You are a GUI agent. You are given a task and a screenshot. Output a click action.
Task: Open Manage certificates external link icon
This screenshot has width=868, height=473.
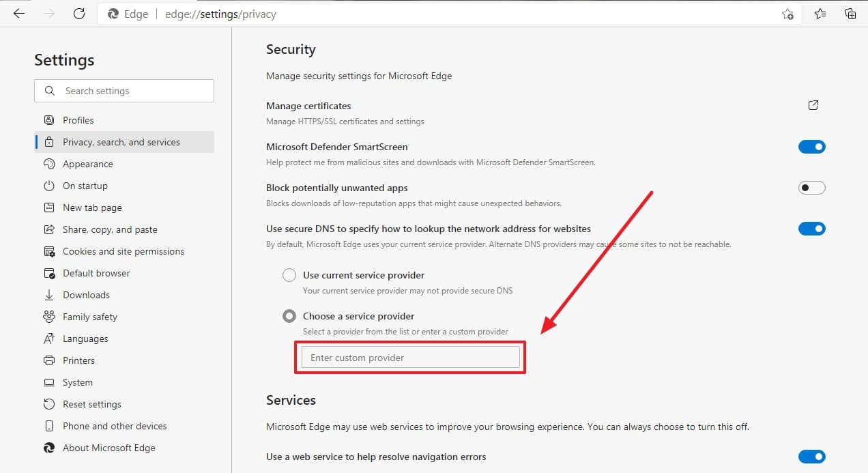(813, 105)
